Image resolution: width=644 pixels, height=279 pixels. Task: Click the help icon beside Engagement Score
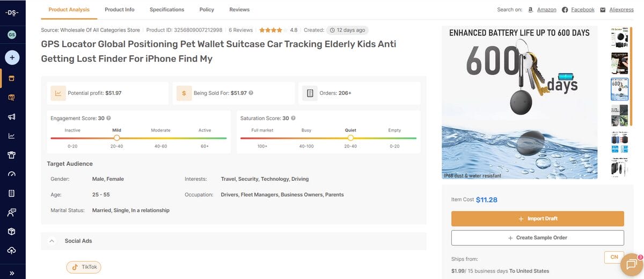(x=109, y=118)
